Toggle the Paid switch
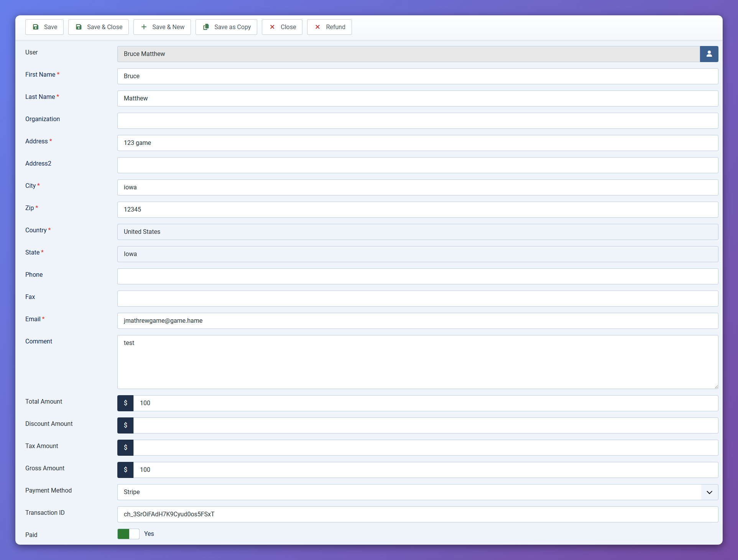The width and height of the screenshot is (738, 560). click(x=128, y=534)
